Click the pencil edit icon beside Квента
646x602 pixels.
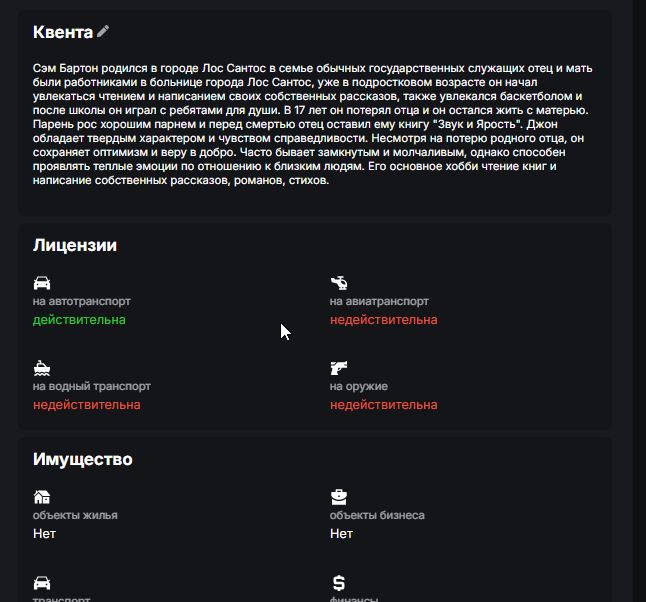(x=103, y=32)
